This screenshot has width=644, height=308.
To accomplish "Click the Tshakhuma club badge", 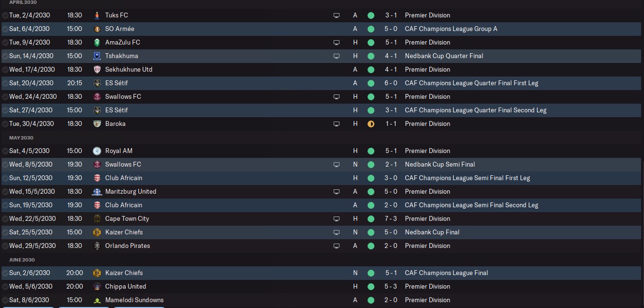I will point(97,56).
